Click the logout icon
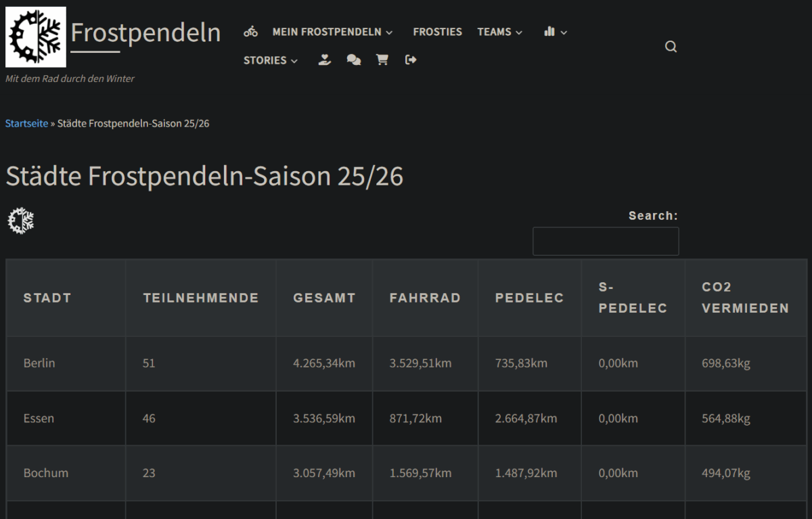 [410, 60]
